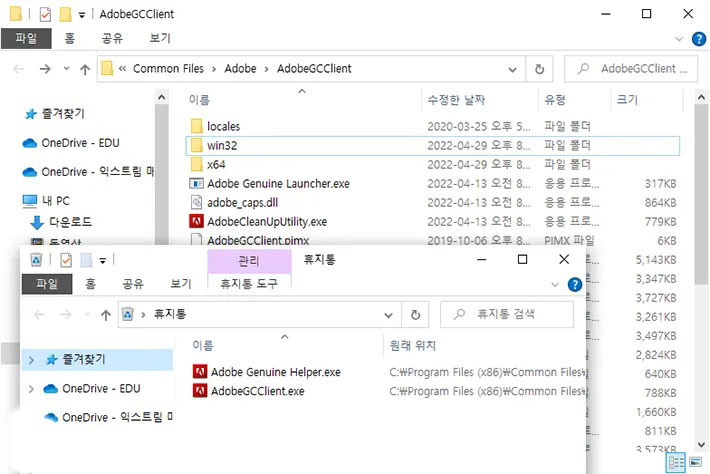Click the help icon in Recycle Bin window
710x474 pixels.
click(575, 284)
